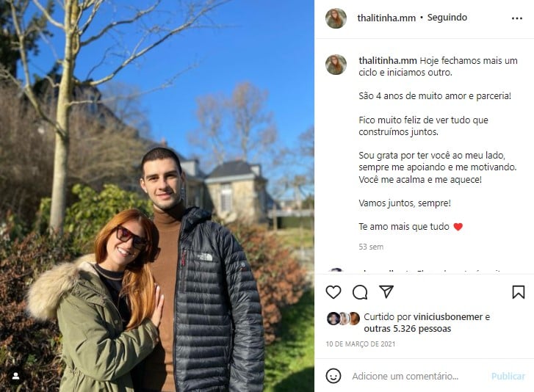The height and width of the screenshot is (392, 534).
Task: Click the liker avatars next to Curtido por
Action: click(x=343, y=319)
